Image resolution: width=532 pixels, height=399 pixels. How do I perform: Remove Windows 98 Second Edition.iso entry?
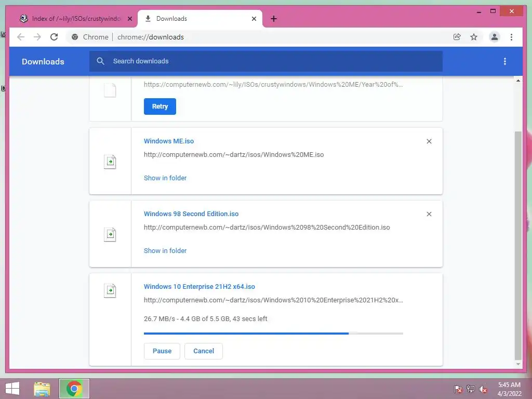tap(429, 214)
